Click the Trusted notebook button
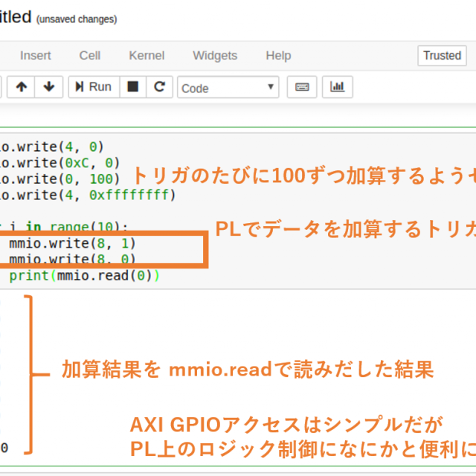 pos(442,56)
